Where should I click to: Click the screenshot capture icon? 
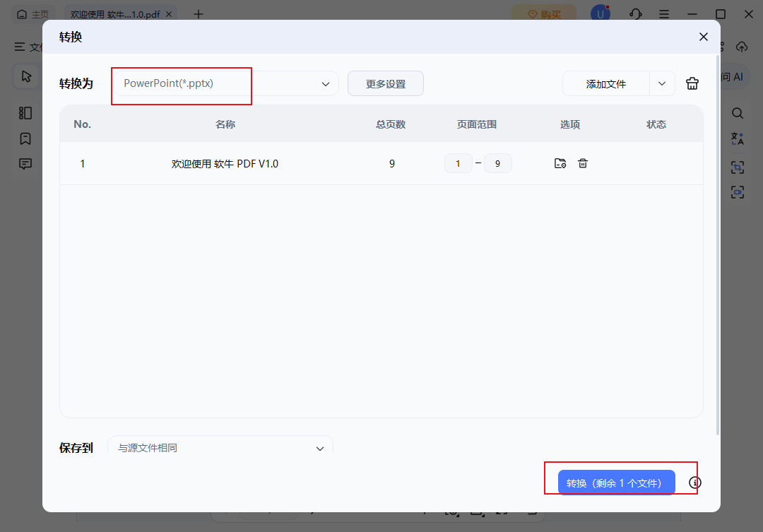738,191
